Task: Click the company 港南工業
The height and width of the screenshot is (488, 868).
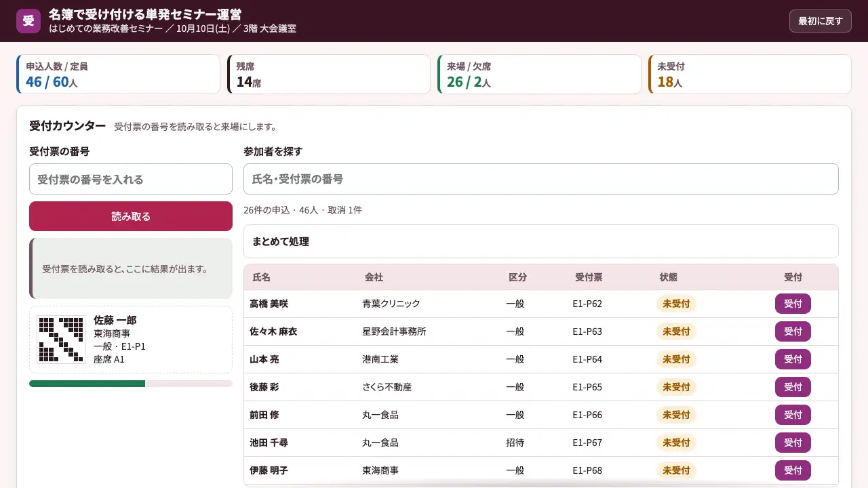Action: (x=380, y=359)
